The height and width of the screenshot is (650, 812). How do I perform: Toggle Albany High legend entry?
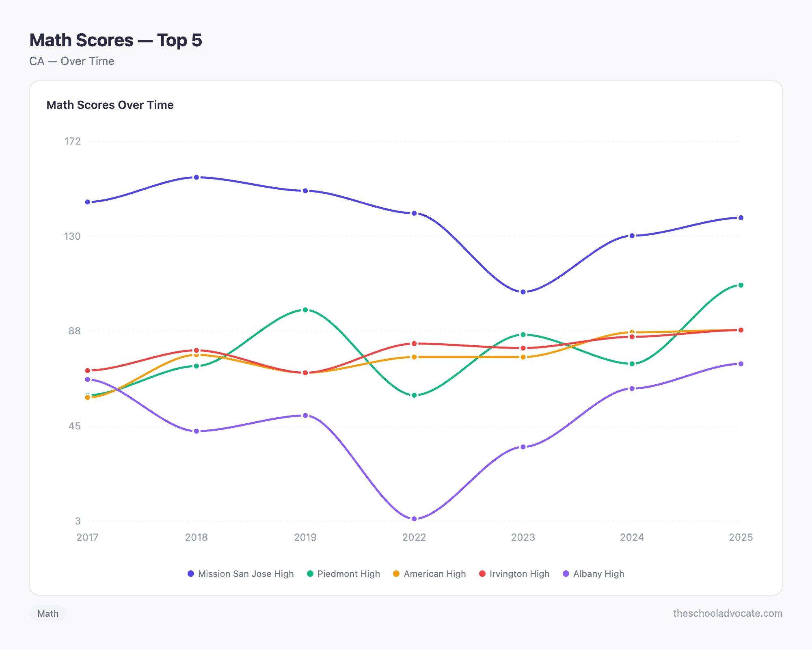[x=594, y=574]
